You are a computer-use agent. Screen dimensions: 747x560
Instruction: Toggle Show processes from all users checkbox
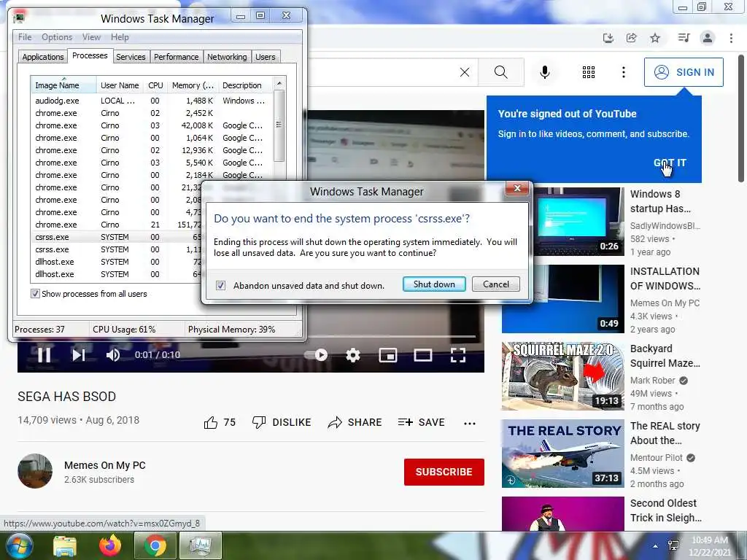click(x=35, y=294)
